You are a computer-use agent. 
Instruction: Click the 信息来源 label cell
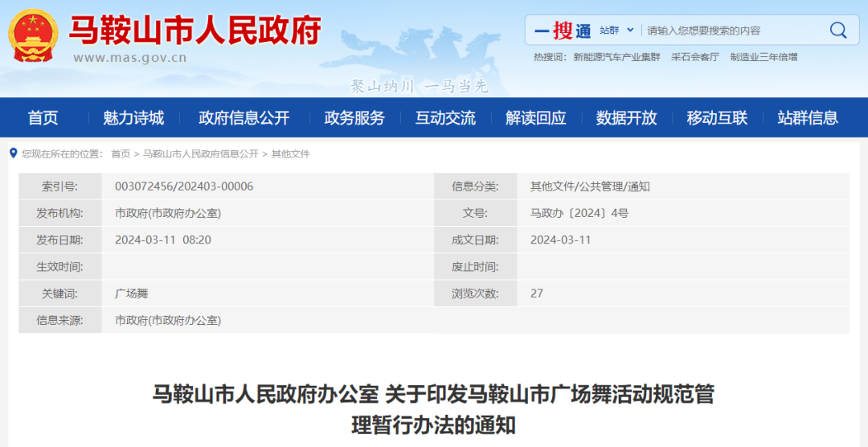[x=59, y=320]
